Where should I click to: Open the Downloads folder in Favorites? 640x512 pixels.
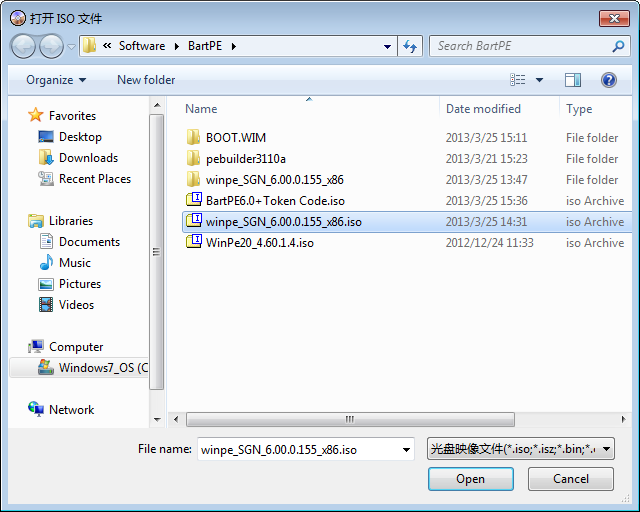(88, 158)
